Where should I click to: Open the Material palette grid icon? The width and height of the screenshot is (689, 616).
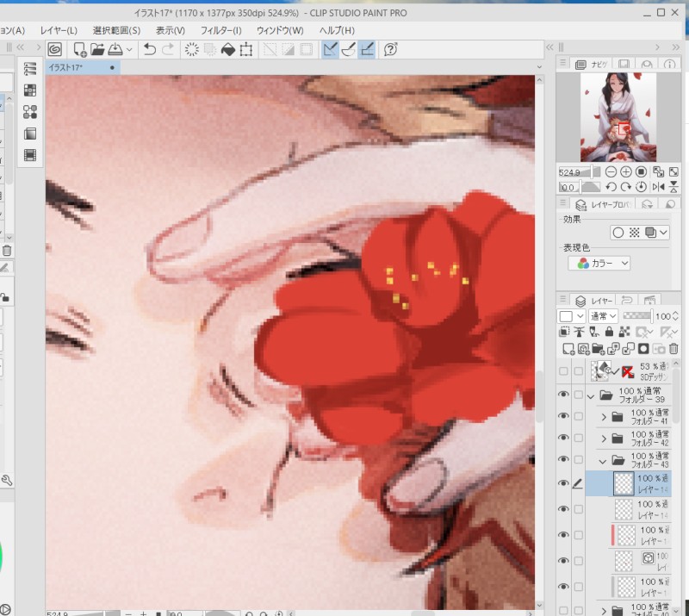click(30, 90)
